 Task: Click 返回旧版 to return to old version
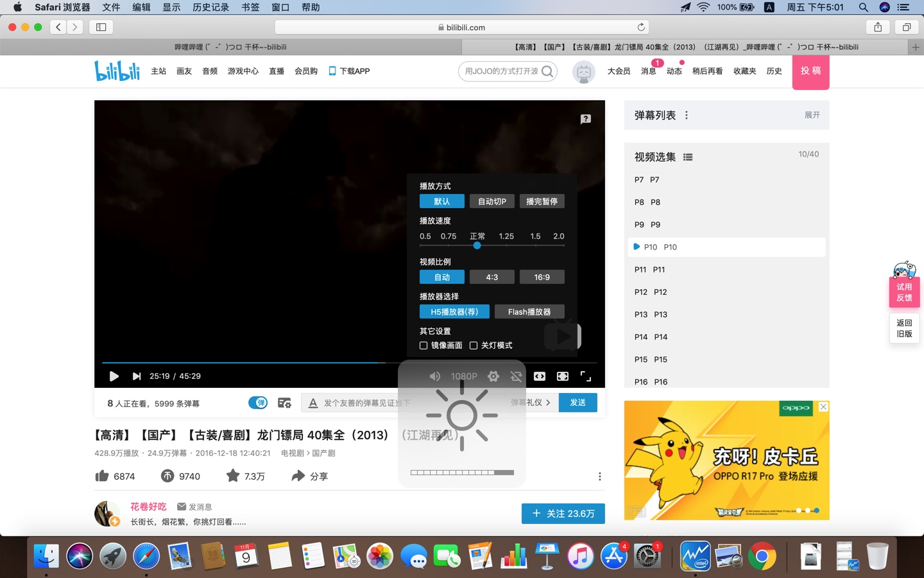coord(904,328)
